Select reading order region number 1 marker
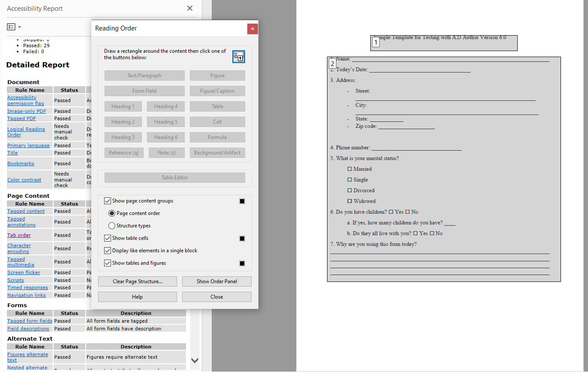The height and width of the screenshot is (372, 588). [376, 42]
